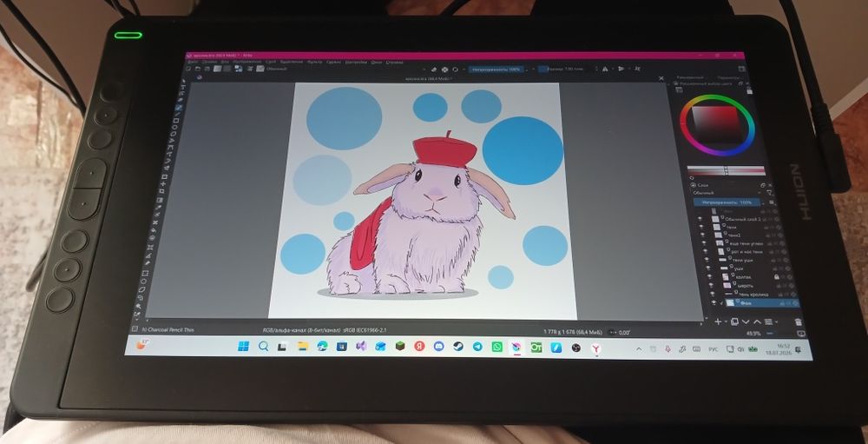
Task: Open the foreground/background color selector in the toolbar
Action: coord(239,69)
